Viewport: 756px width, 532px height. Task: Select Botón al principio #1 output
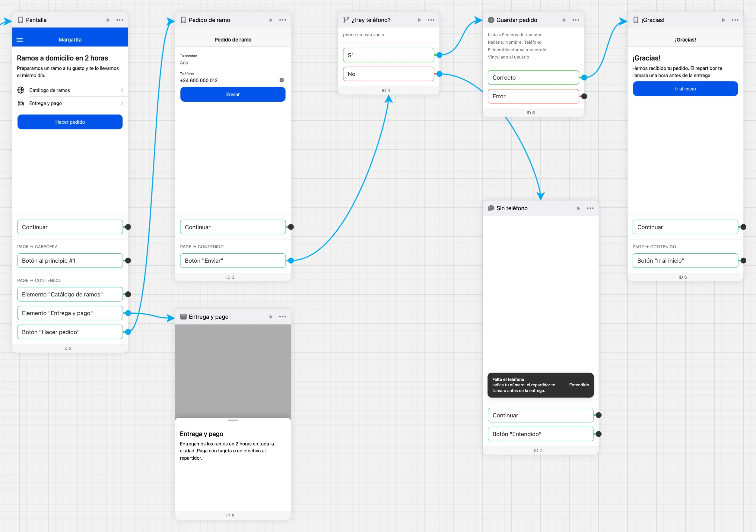(x=70, y=261)
